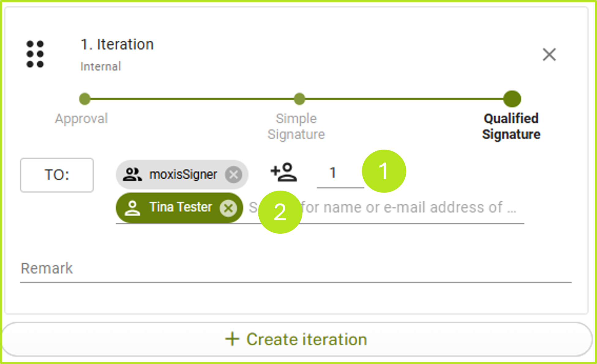This screenshot has height=364, width=597.
Task: Select the Qualified Signature slider handle
Action: (x=512, y=99)
